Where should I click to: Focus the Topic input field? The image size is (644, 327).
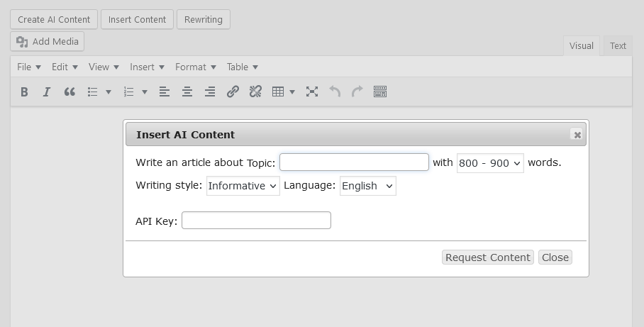pyautogui.click(x=354, y=162)
